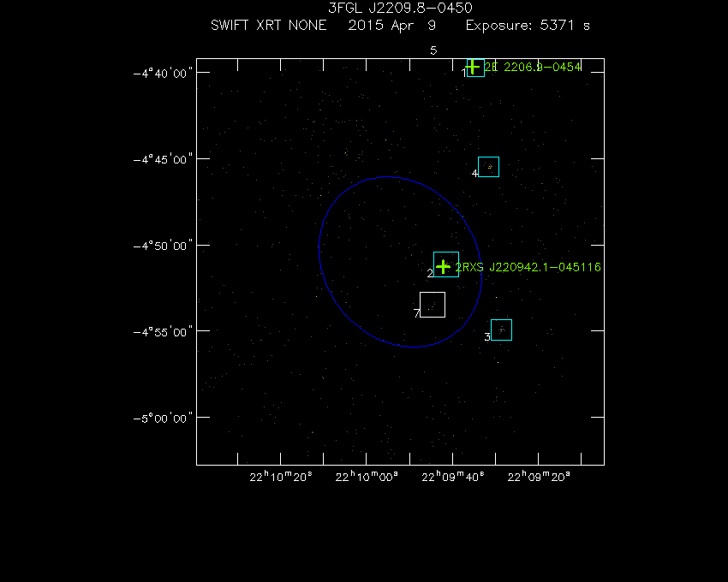Click the -4°50'00" declination label
This screenshot has width=728, height=582.
[163, 246]
